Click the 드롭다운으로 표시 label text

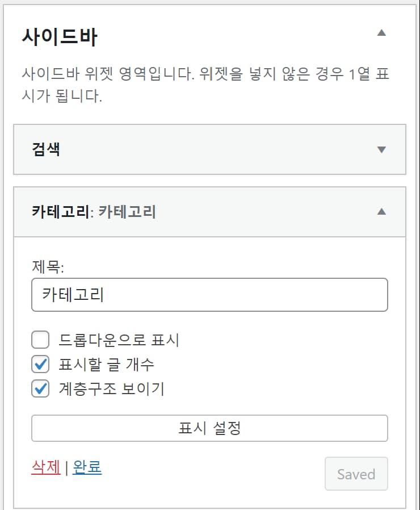click(119, 340)
